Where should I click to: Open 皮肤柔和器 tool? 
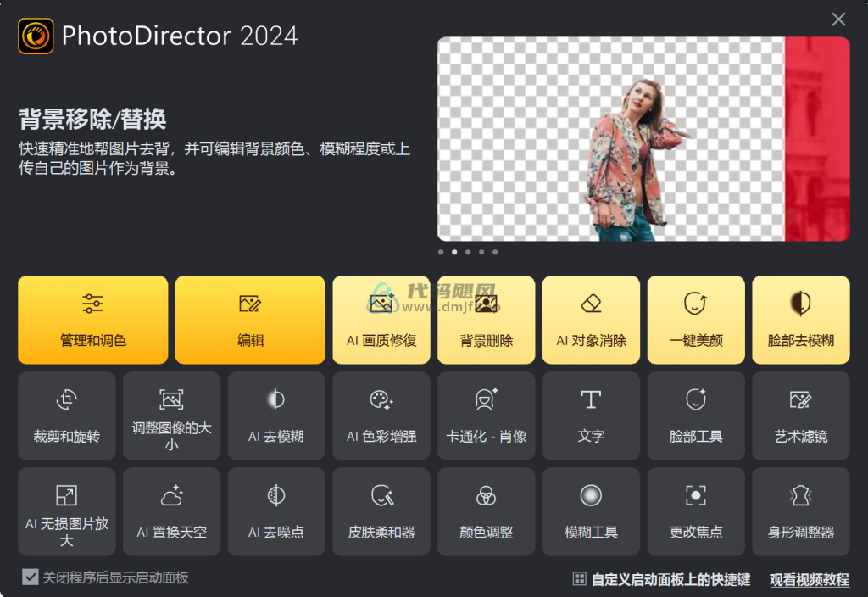[381, 511]
